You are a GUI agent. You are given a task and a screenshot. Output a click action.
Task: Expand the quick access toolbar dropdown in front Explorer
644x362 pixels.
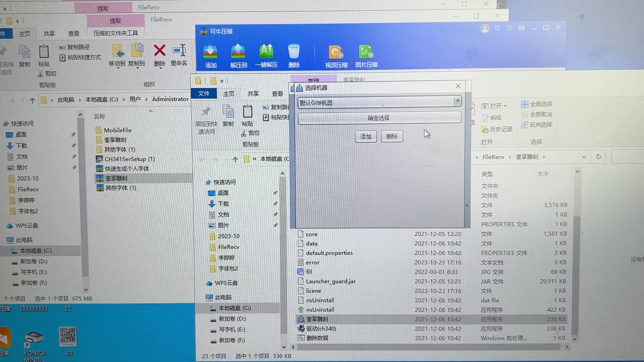click(222, 81)
